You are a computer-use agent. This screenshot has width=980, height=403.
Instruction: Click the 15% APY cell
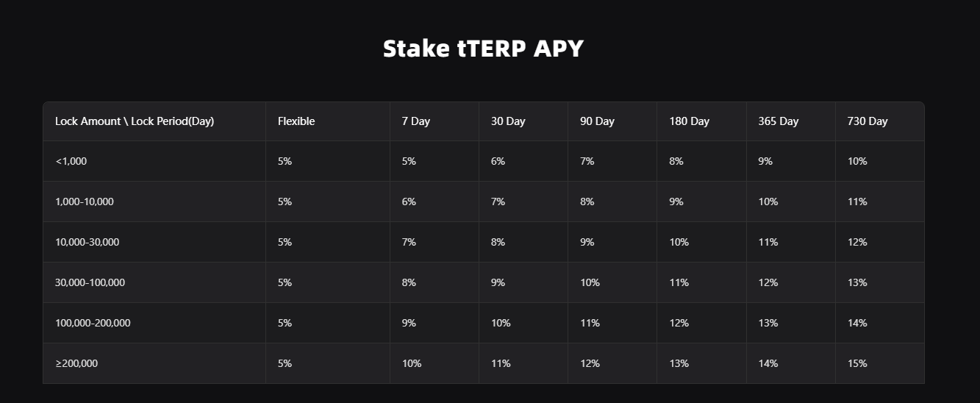click(857, 363)
